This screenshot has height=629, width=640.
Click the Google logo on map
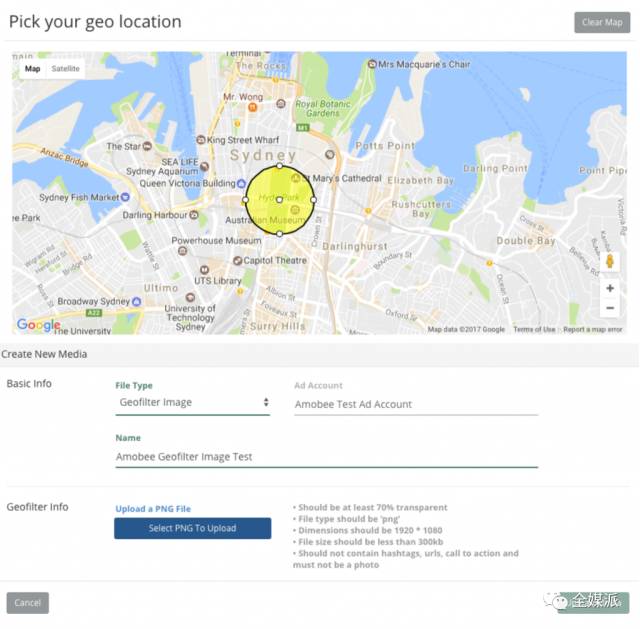(x=37, y=325)
